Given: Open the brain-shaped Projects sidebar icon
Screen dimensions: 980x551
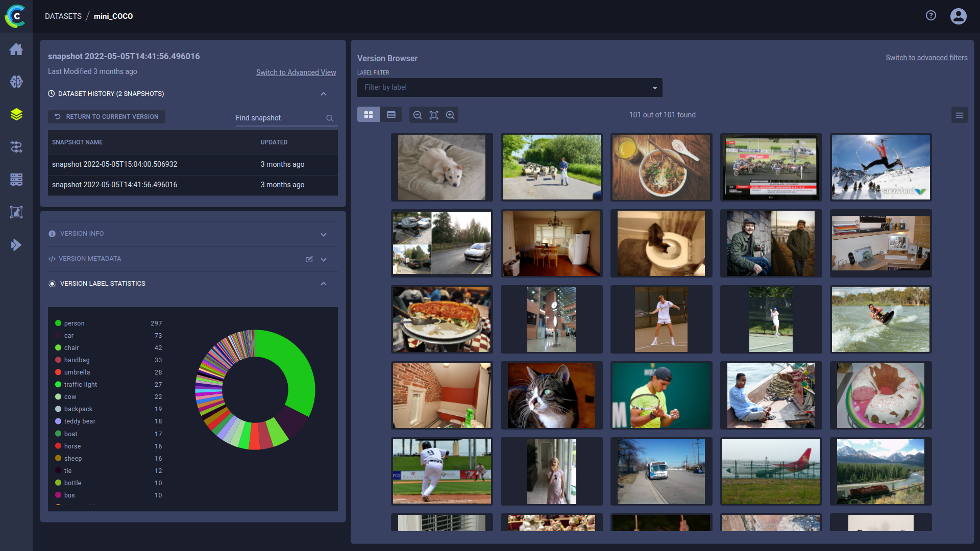Looking at the screenshot, I should [16, 82].
